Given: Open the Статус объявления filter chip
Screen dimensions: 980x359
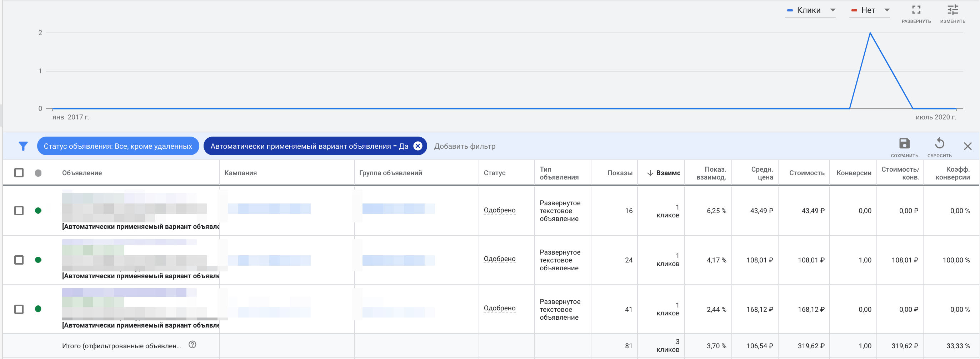Looking at the screenshot, I should coord(118,146).
